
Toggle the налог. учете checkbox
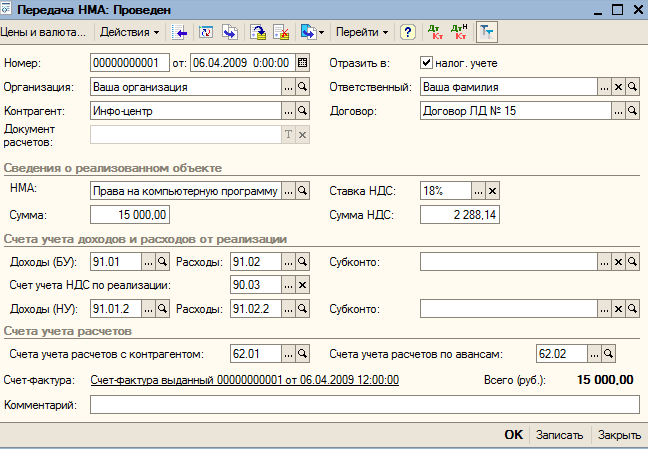pos(426,63)
